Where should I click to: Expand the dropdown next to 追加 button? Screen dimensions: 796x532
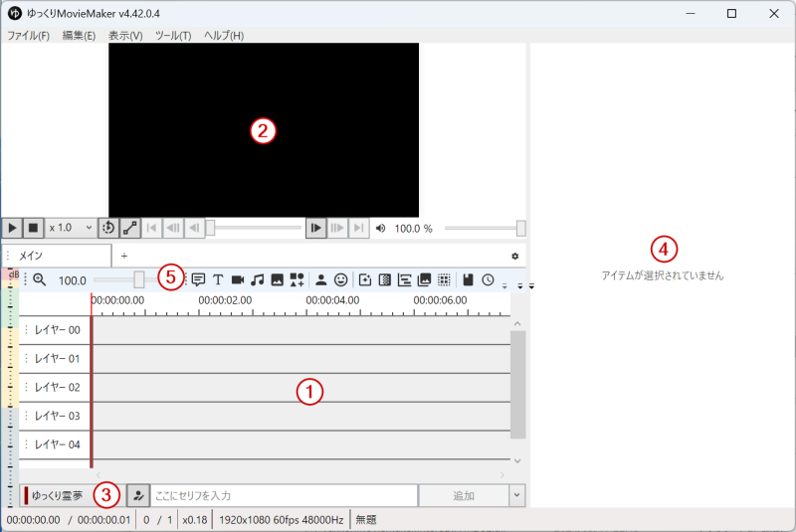pyautogui.click(x=515, y=495)
